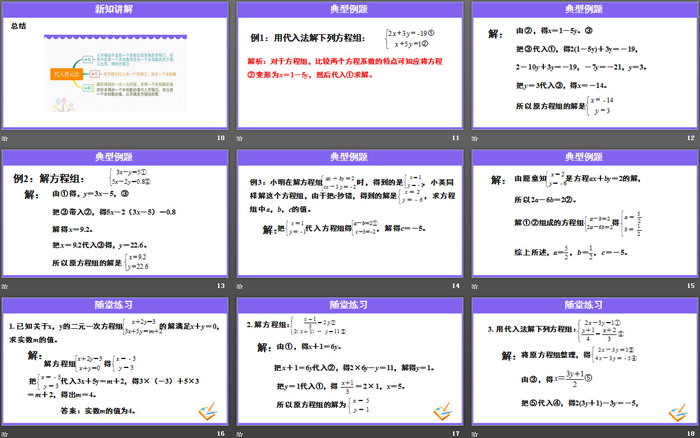Click the transition star icon under slide 15
This screenshot has height=438, width=700.
[x=473, y=286]
